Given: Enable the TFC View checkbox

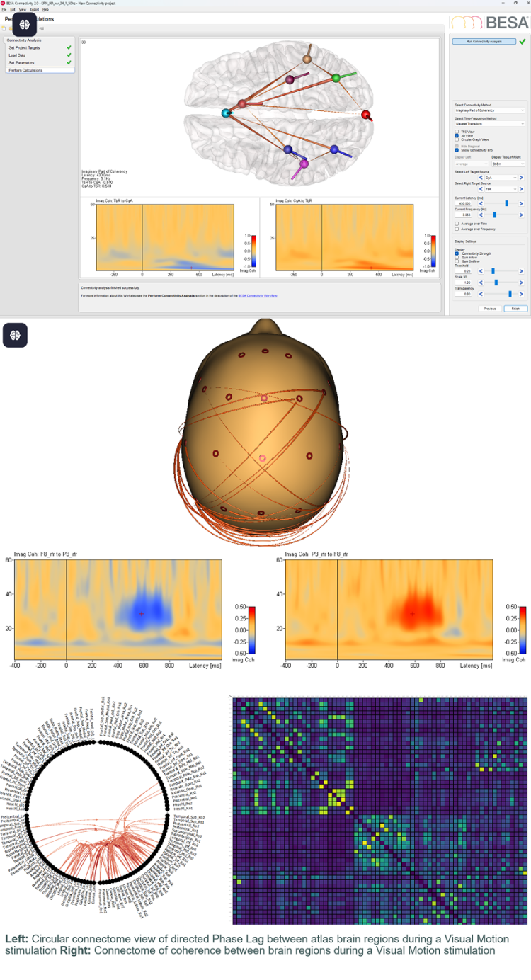Looking at the screenshot, I should click(457, 131).
